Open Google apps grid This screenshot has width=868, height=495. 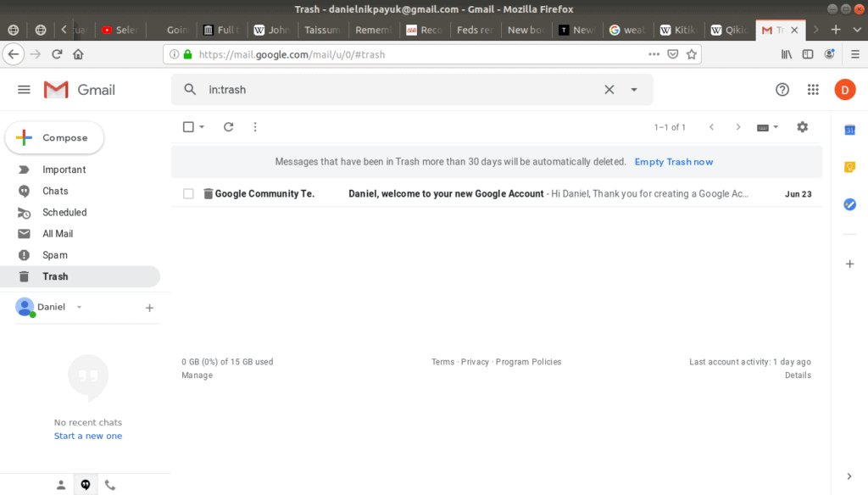tap(813, 90)
